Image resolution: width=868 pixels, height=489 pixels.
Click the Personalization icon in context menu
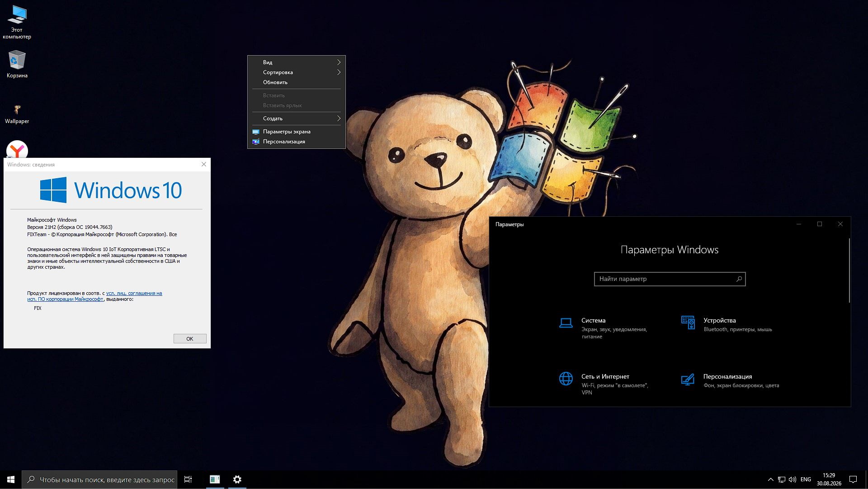pos(255,142)
